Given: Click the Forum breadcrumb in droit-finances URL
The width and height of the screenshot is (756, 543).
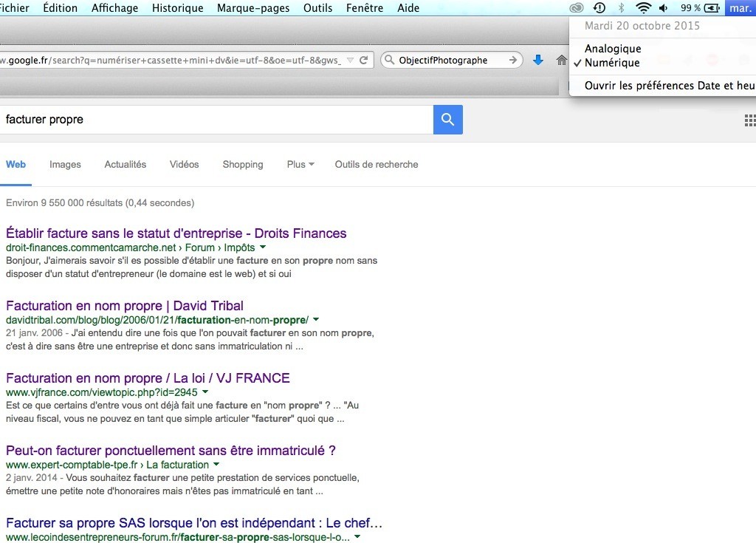Looking at the screenshot, I should click(x=199, y=247).
